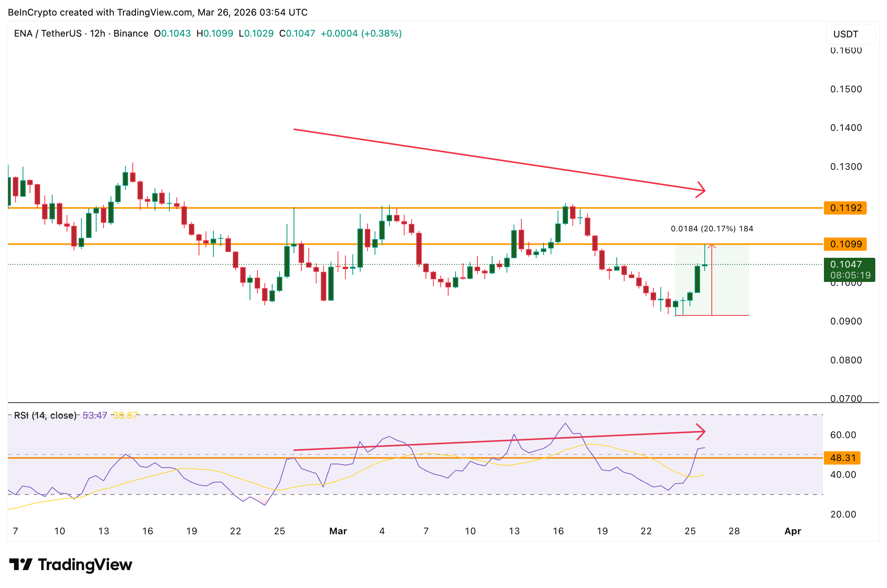Select the 0.1099 orange price label
The image size is (887, 588).
pyautogui.click(x=845, y=244)
